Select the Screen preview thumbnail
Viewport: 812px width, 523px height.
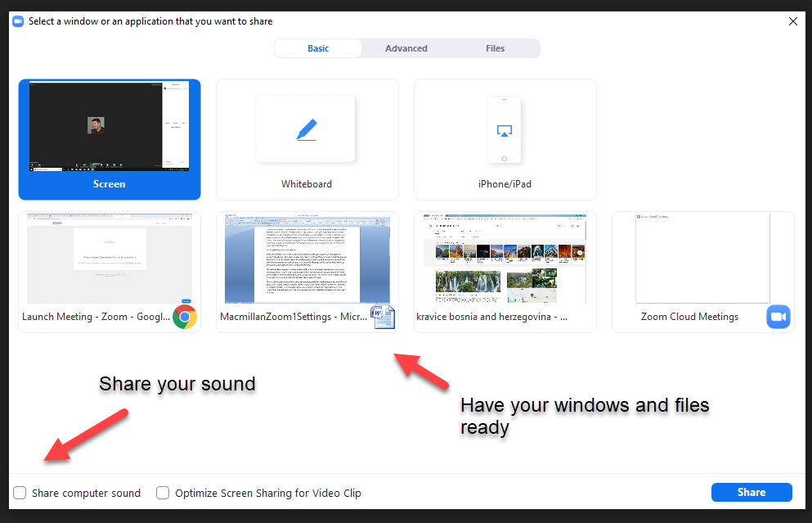(110, 126)
